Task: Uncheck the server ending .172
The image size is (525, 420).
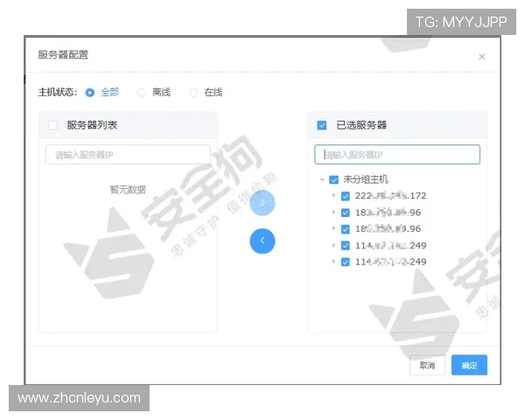Action: coord(346,196)
